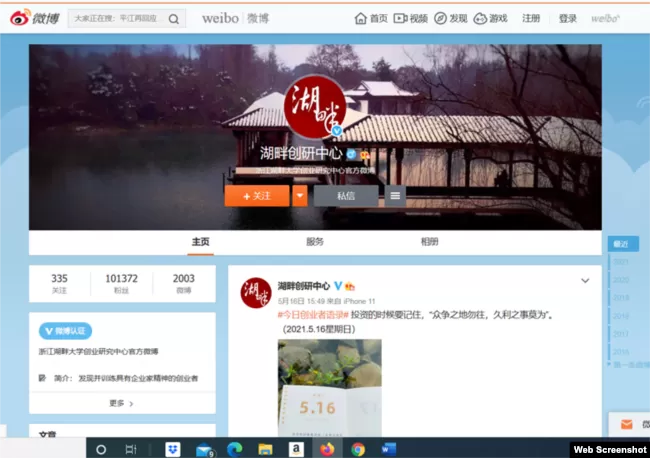Click the list menu icon beside 私信

395,196
